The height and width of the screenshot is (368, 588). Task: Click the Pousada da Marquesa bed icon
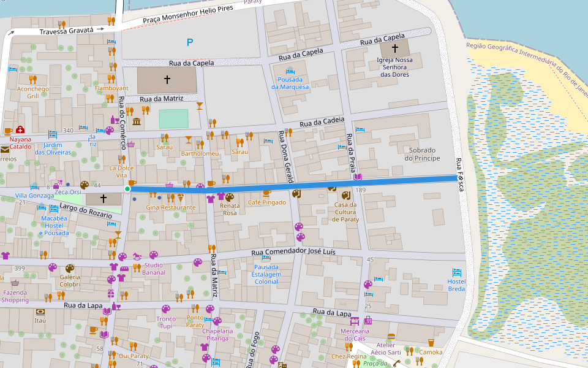click(290, 72)
